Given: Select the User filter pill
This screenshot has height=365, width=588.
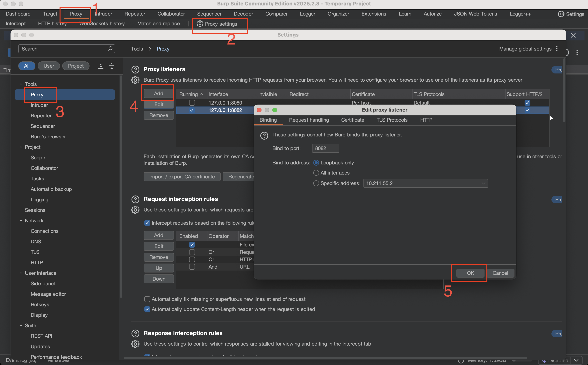Looking at the screenshot, I should pos(49,66).
